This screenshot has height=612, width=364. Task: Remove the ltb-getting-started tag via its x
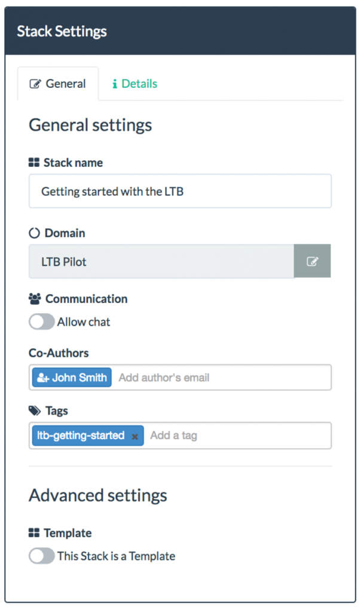point(135,436)
